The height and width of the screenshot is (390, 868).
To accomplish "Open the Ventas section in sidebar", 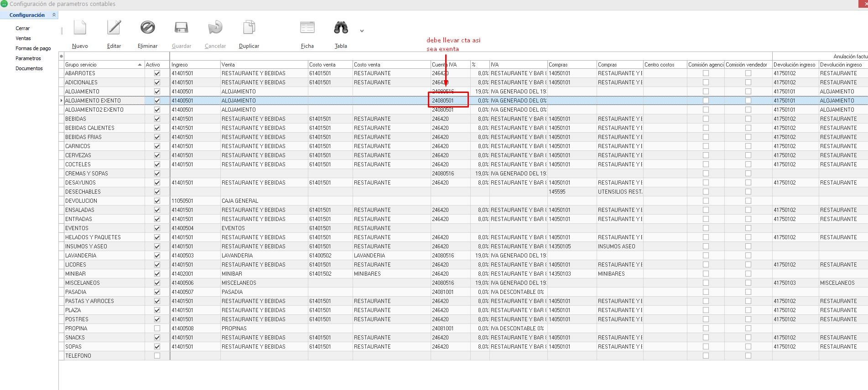I will click(x=23, y=38).
